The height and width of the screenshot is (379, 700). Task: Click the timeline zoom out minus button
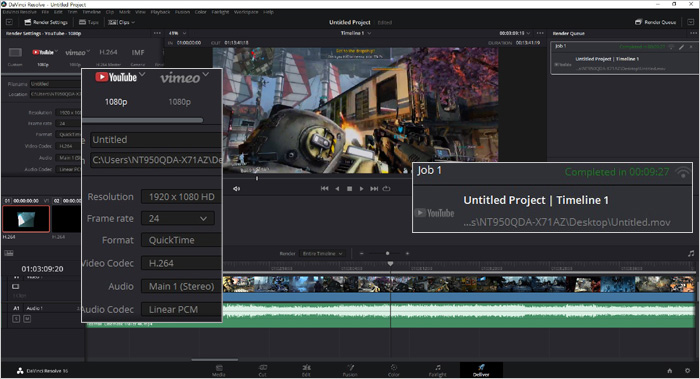point(362,254)
